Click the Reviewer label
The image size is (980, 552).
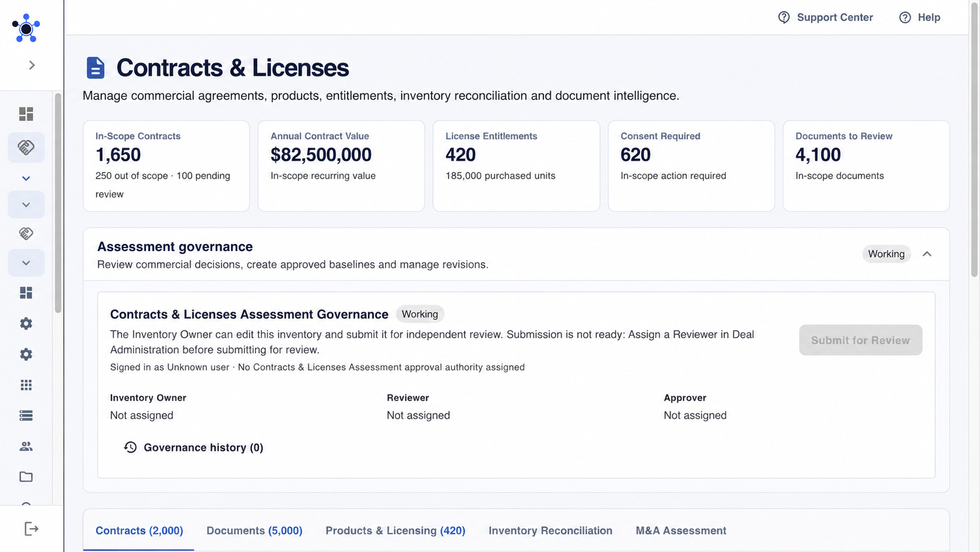point(408,398)
